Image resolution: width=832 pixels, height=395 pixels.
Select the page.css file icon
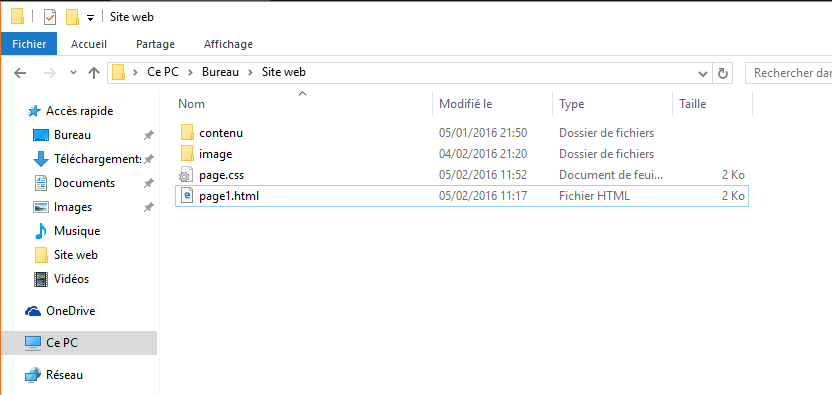[x=186, y=175]
